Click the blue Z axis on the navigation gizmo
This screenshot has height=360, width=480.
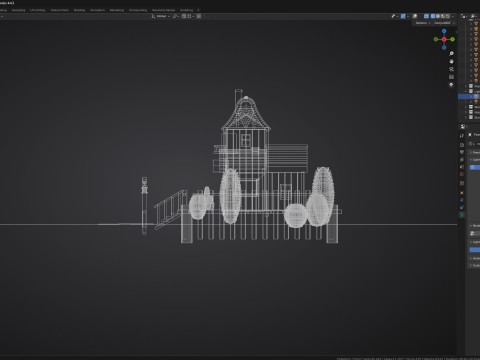(x=444, y=31)
